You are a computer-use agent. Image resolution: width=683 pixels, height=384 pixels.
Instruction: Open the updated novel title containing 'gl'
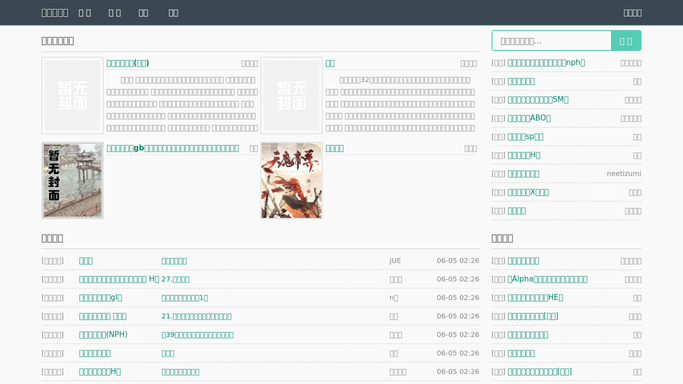point(101,298)
